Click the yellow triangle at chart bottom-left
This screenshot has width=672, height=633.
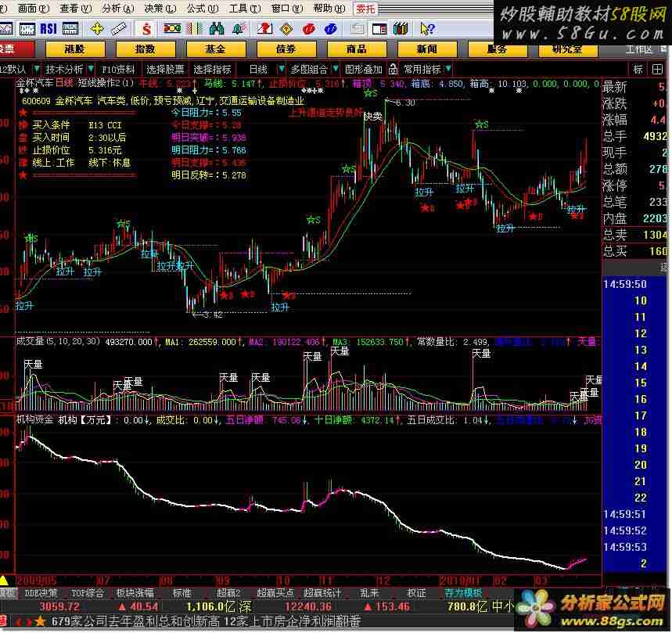click(4, 581)
